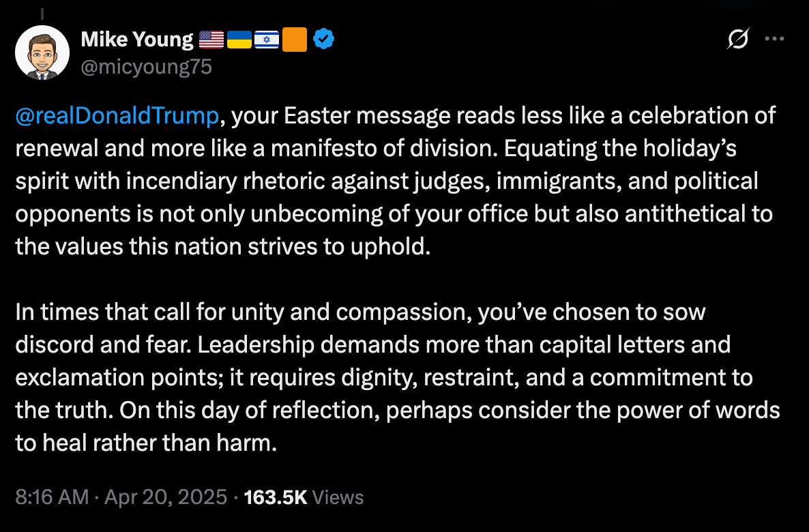Image resolution: width=809 pixels, height=532 pixels.
Task: Click the Israeli flag emoji in the name
Action: click(x=267, y=40)
